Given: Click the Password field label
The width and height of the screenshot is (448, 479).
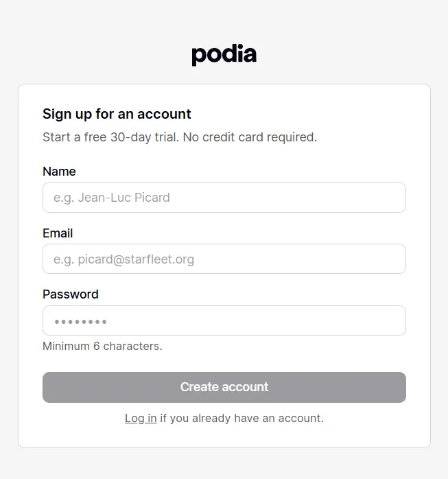Looking at the screenshot, I should pos(71,294).
